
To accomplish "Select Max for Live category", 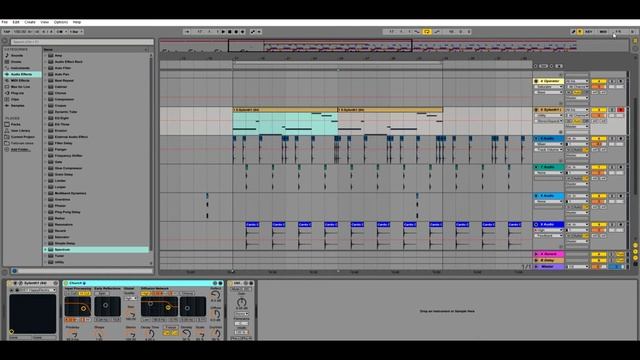I will coord(20,87).
